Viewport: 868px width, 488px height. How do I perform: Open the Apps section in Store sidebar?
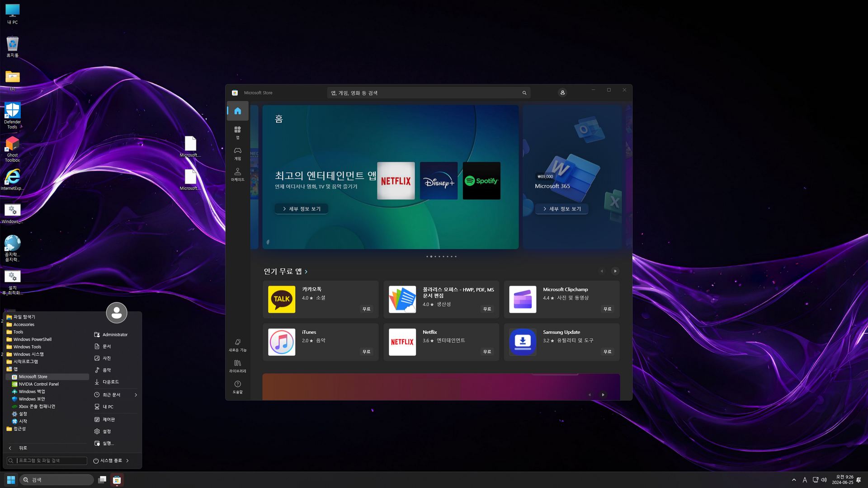237,132
